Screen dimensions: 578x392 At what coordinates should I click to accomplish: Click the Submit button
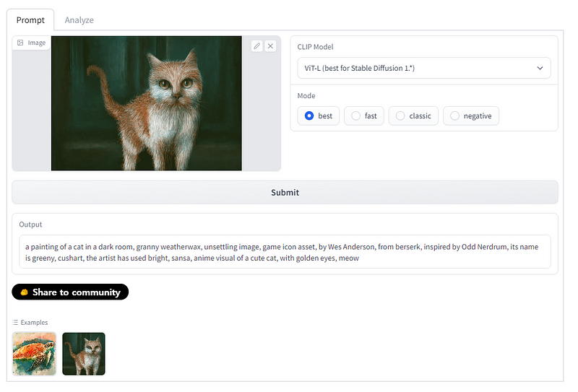pos(285,192)
